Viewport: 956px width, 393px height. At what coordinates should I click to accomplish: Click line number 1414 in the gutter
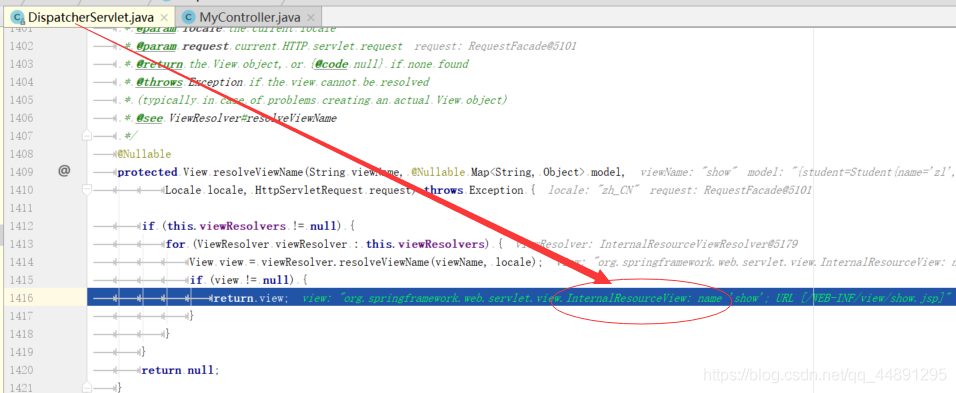pos(22,262)
